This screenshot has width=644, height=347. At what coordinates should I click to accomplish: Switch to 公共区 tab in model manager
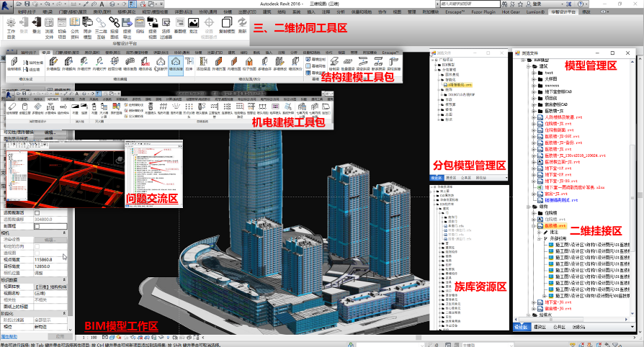click(559, 328)
